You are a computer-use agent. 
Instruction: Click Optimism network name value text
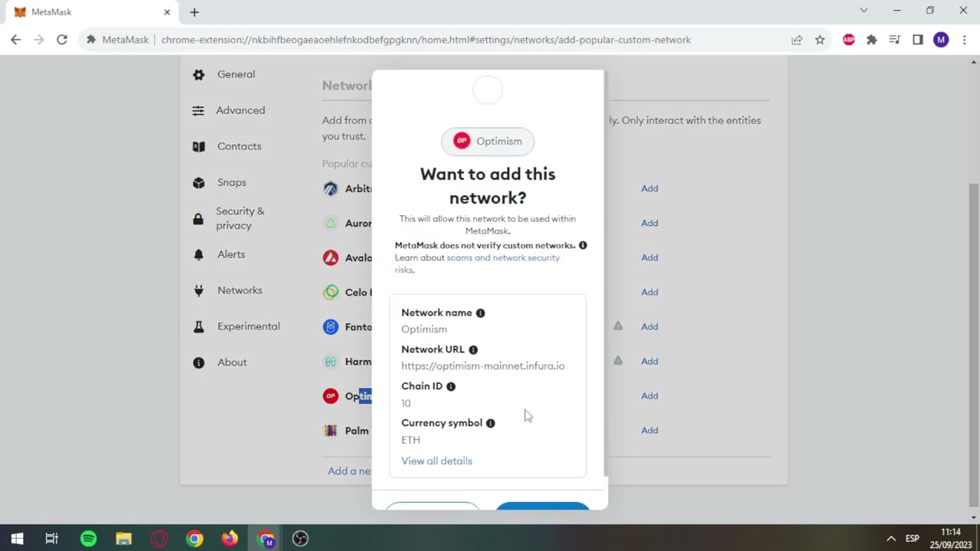424,329
